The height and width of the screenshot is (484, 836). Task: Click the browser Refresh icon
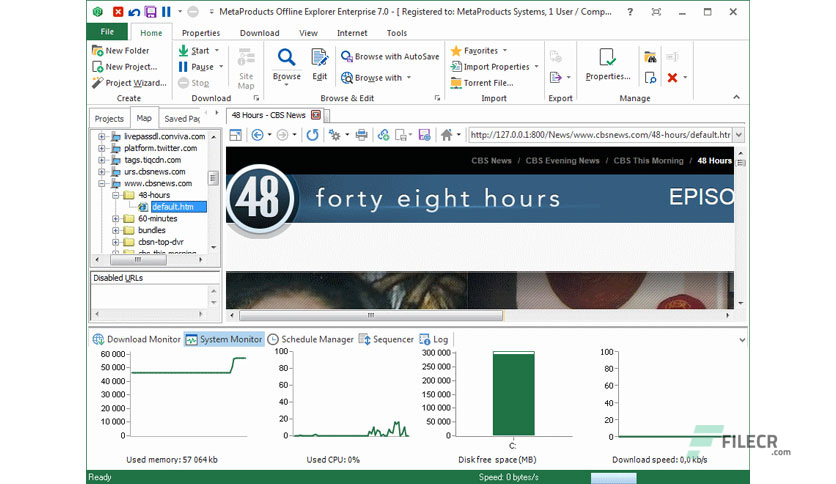click(x=312, y=135)
